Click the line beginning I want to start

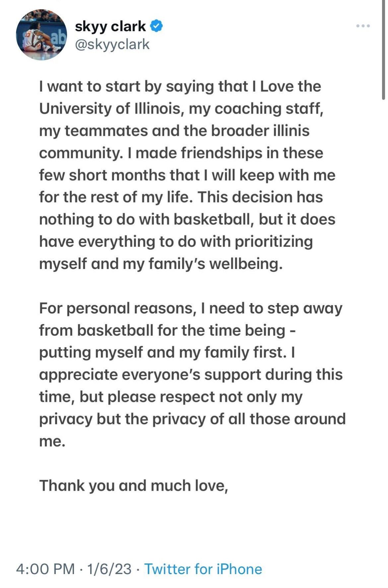pyautogui.click(x=180, y=86)
